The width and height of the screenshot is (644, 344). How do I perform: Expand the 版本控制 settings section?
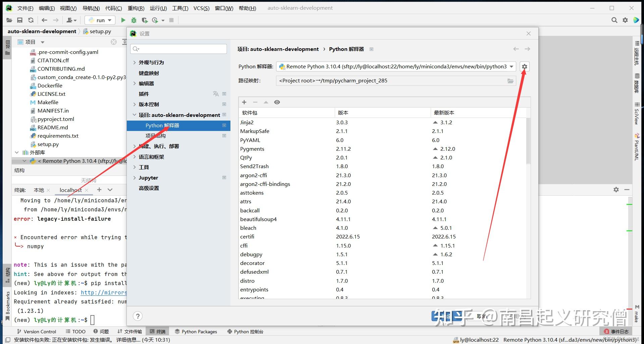pos(135,105)
